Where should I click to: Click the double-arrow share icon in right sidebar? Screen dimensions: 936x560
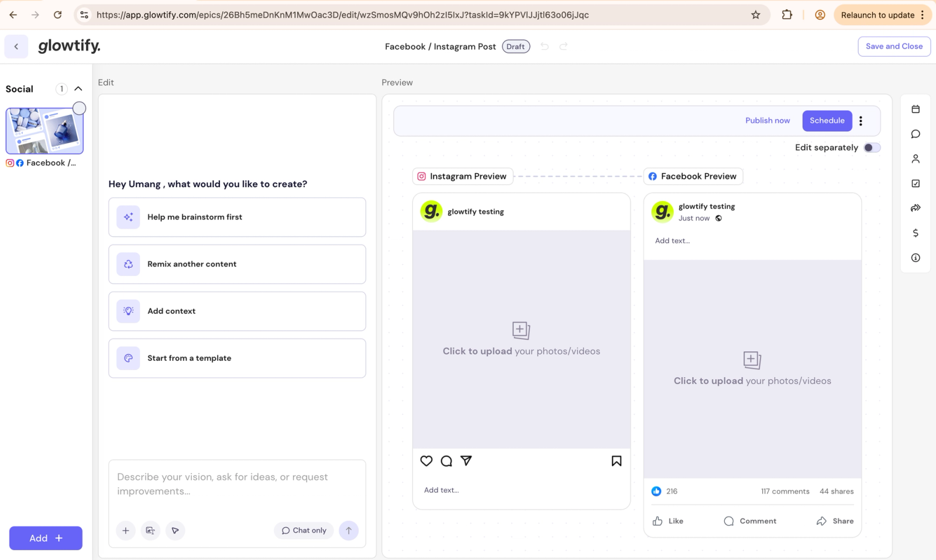[916, 208]
